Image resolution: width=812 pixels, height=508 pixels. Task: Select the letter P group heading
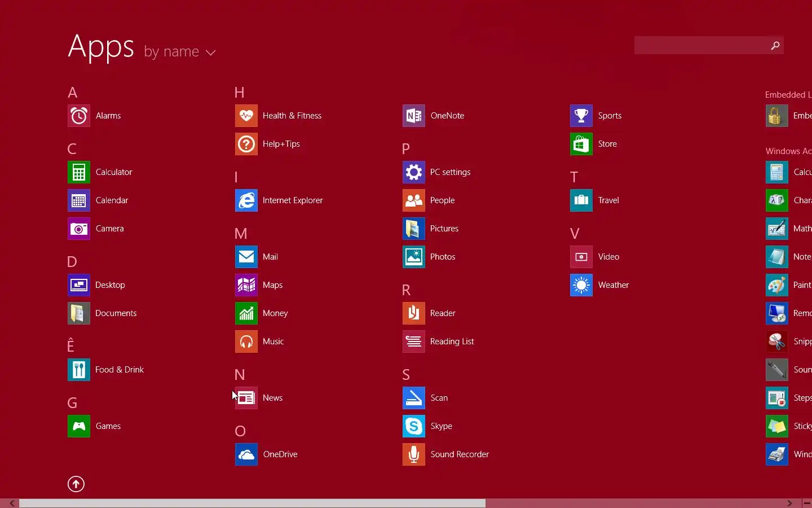405,148
